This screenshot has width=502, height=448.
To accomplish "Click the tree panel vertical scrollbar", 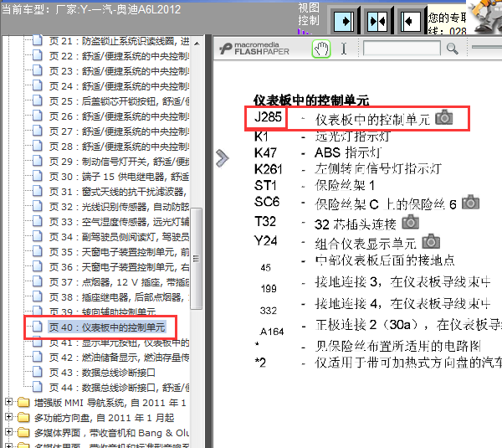I will pyautogui.click(x=197, y=209).
